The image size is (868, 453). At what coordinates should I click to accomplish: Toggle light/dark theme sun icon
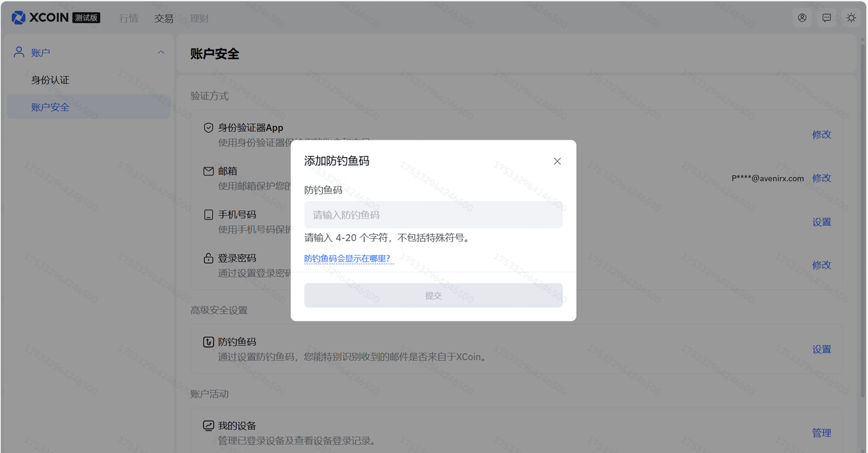pyautogui.click(x=851, y=18)
